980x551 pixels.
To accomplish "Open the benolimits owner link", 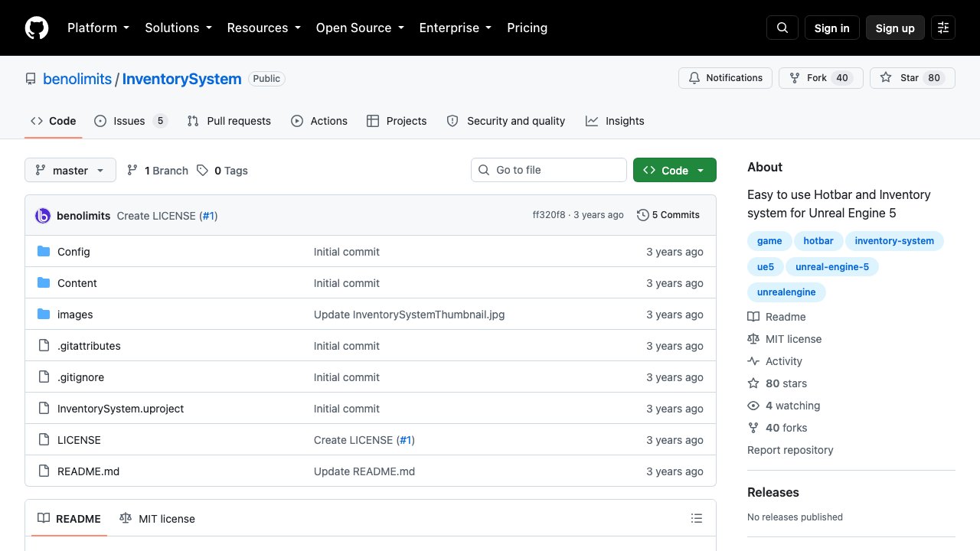I will pos(77,79).
